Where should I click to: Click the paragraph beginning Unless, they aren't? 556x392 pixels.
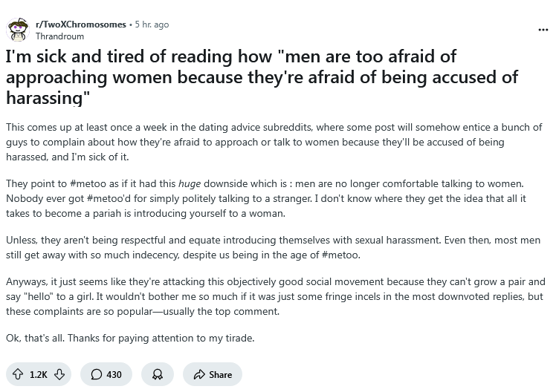click(x=273, y=247)
